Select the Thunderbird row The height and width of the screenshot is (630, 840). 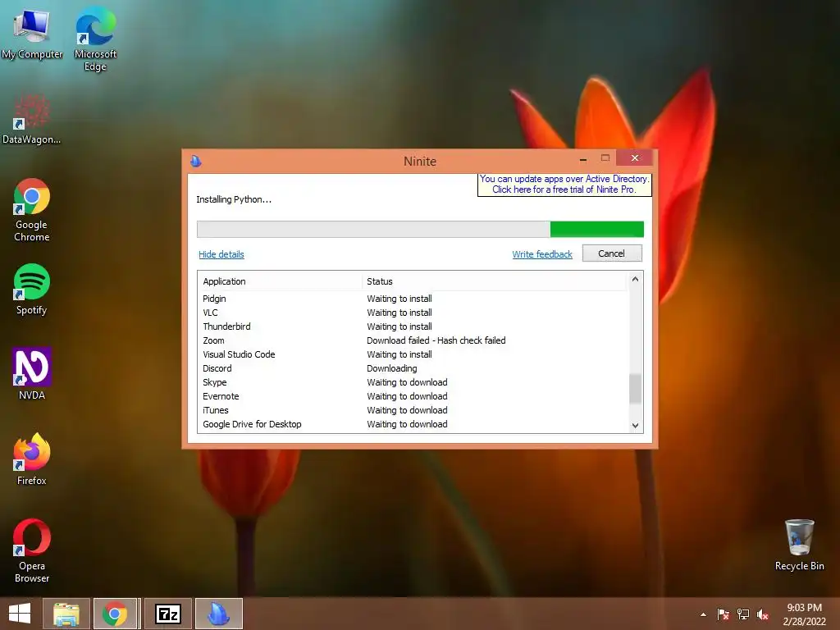click(x=413, y=326)
